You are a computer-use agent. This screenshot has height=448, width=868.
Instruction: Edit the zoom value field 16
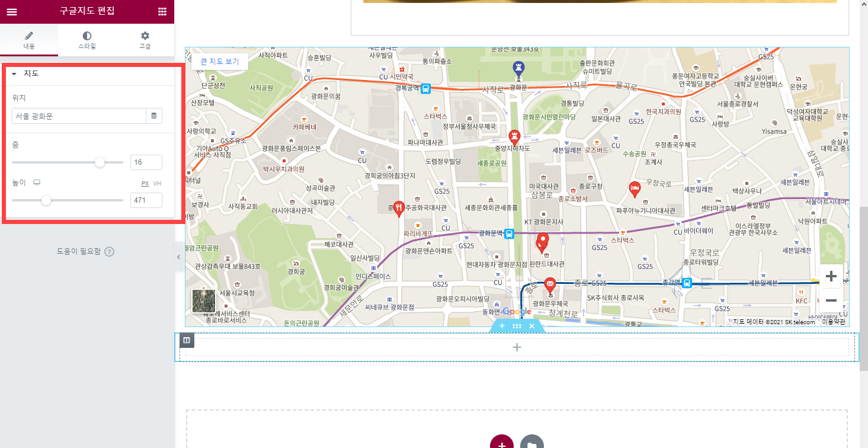[146, 162]
